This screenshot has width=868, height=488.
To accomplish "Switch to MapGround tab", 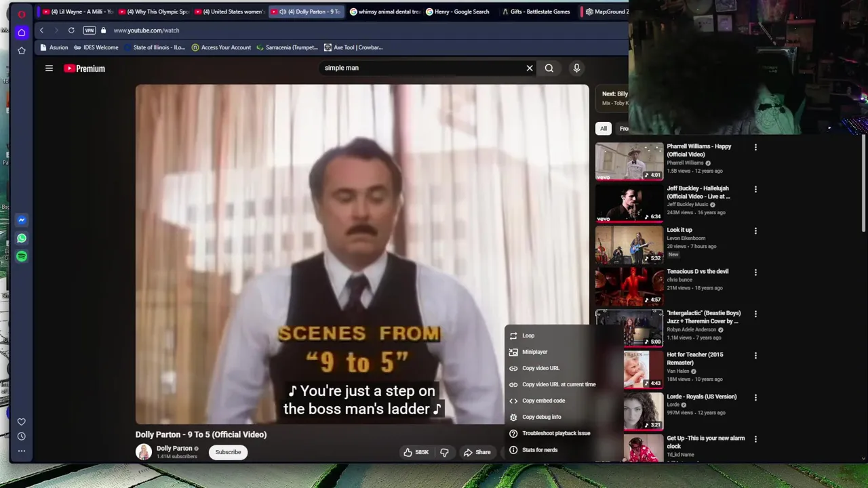I will (606, 12).
